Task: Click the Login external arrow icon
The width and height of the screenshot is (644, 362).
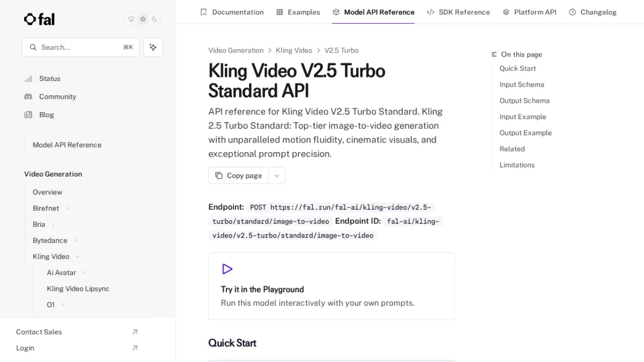Action: pos(135,348)
